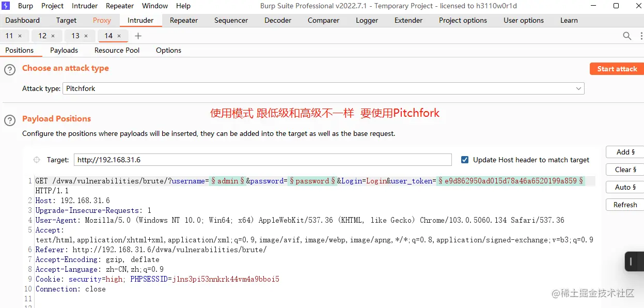This screenshot has height=308, width=644.
Task: Switch to the Proxy tab
Action: coord(102,20)
